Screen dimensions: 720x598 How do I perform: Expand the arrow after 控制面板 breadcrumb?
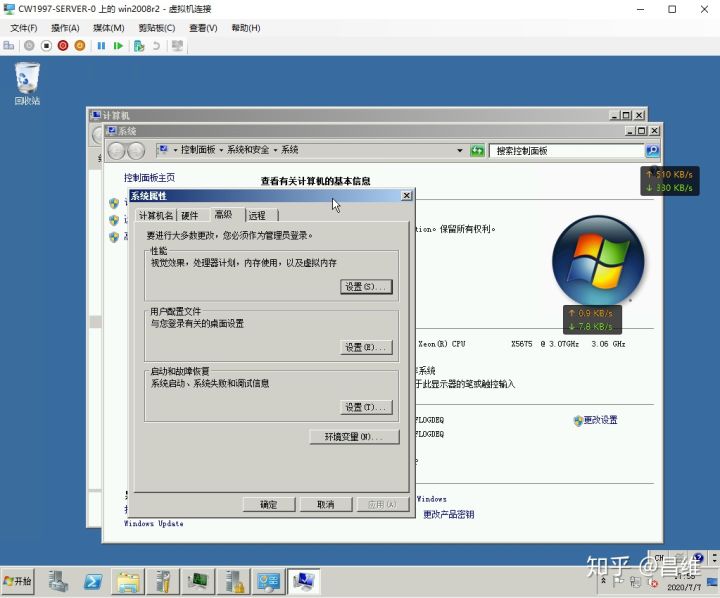pos(221,150)
